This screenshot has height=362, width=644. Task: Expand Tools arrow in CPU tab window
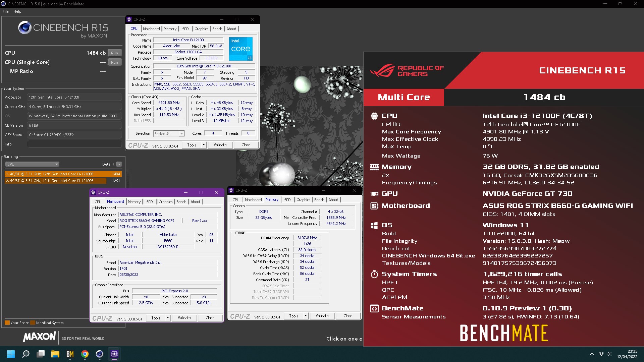204,145
